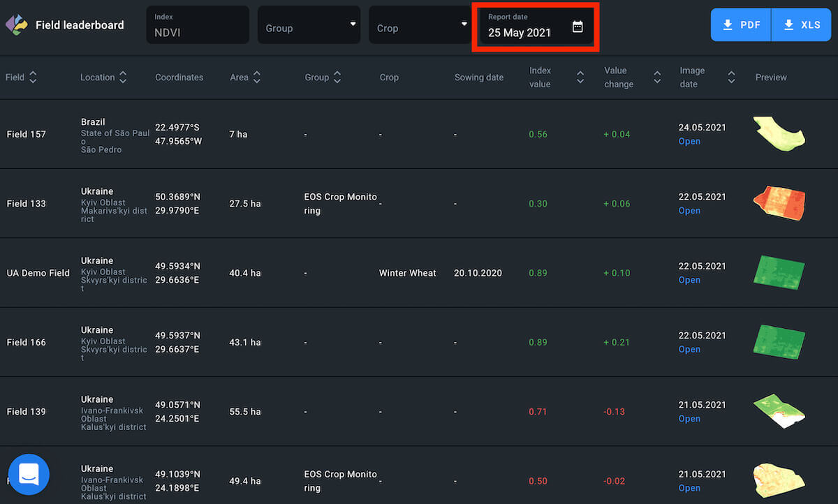Click the EOS app logo icon
The image size is (838, 504).
(17, 25)
